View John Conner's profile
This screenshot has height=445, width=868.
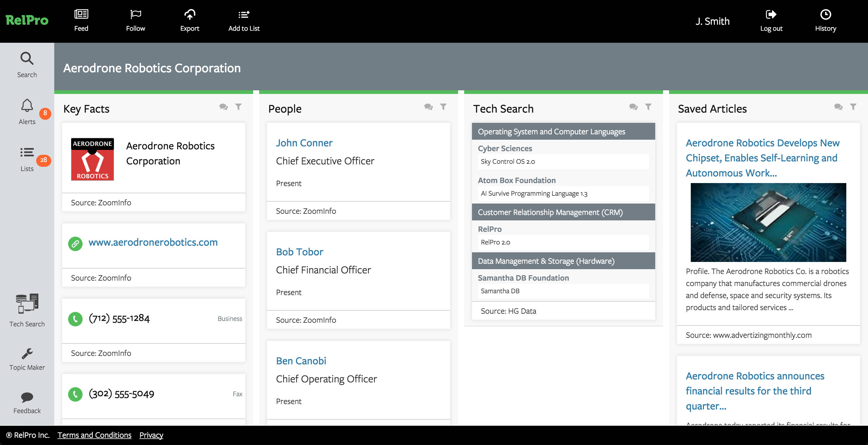click(x=304, y=142)
